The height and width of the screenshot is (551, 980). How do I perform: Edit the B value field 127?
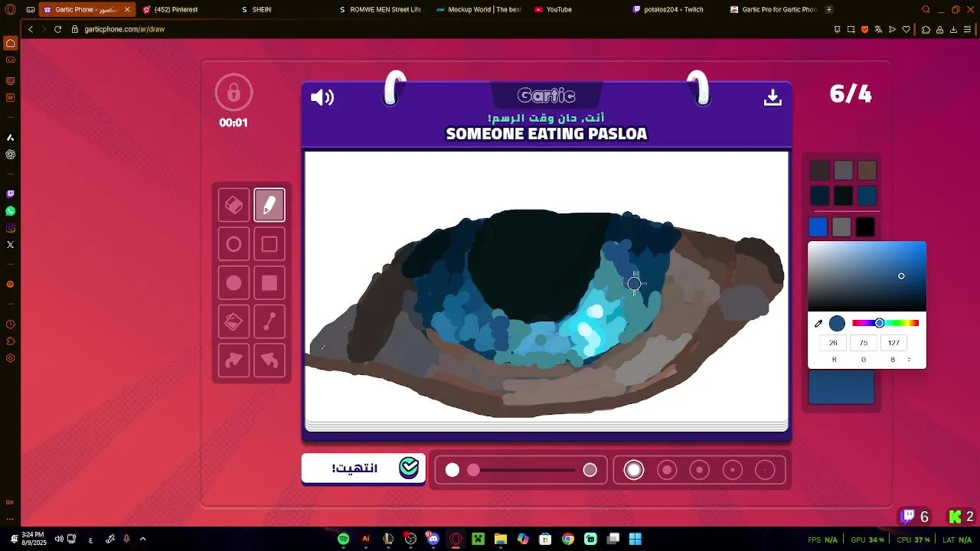click(893, 343)
